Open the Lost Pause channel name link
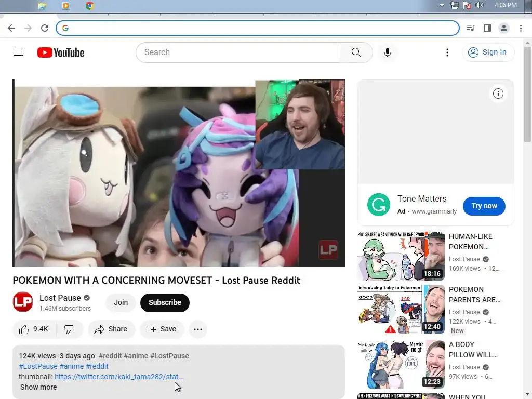Screen dimensions: 532x399 (x=60, y=298)
